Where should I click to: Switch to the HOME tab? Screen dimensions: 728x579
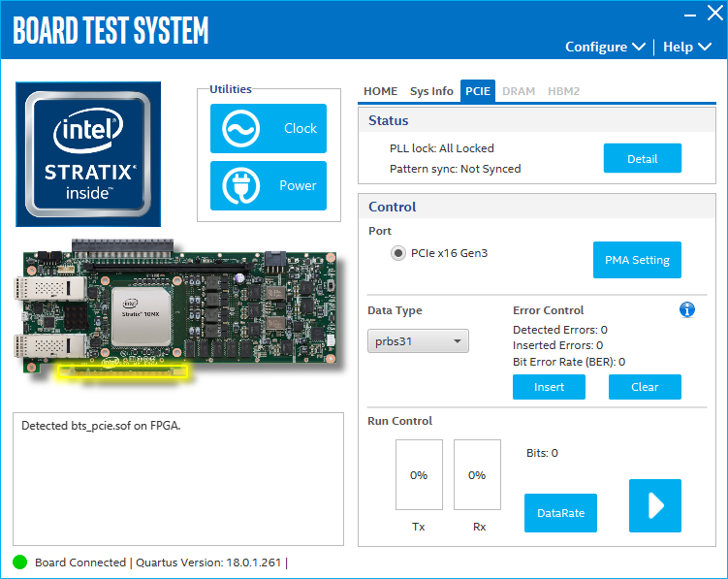click(x=380, y=91)
